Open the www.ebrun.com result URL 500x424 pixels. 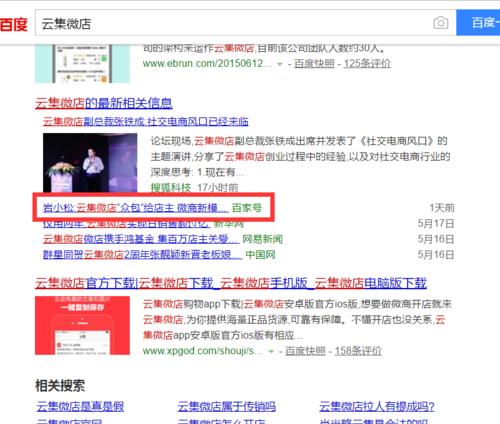(207, 63)
